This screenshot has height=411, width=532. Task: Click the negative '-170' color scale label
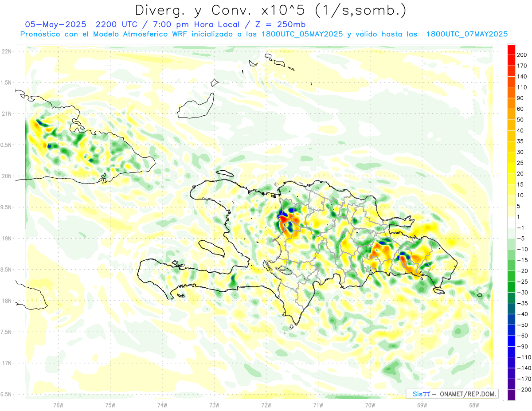[x=524, y=379]
